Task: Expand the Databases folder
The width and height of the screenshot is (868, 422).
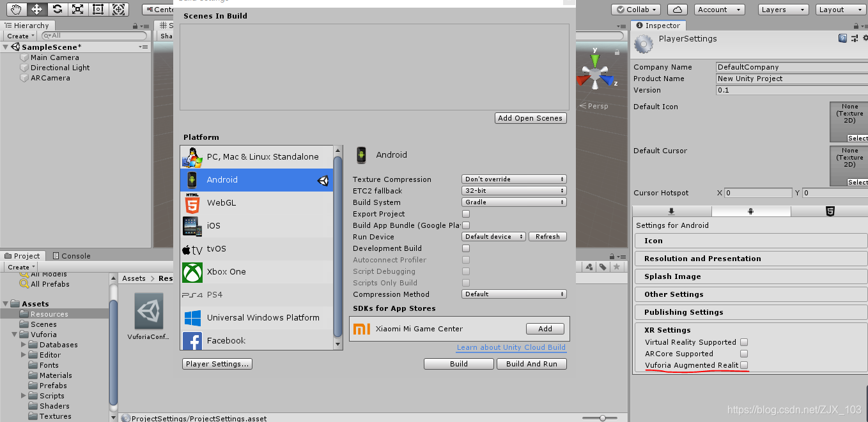Action: (x=24, y=345)
